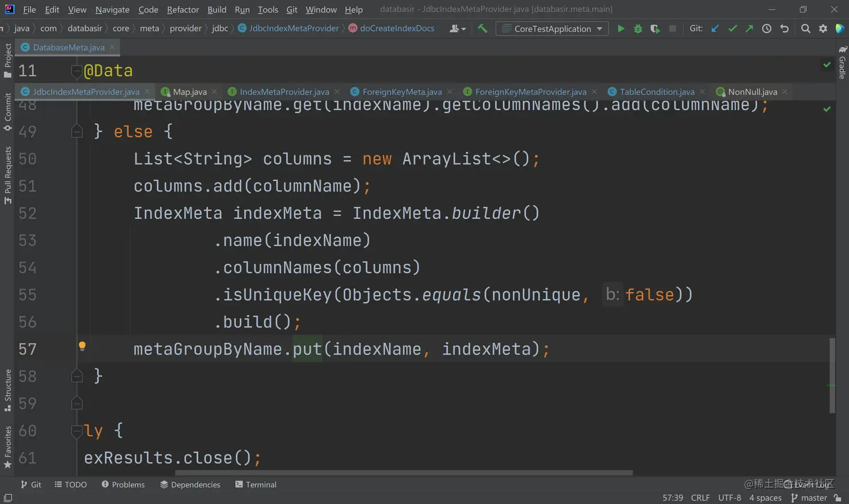Open the TODO tool window
The image size is (849, 504).
coord(71,484)
